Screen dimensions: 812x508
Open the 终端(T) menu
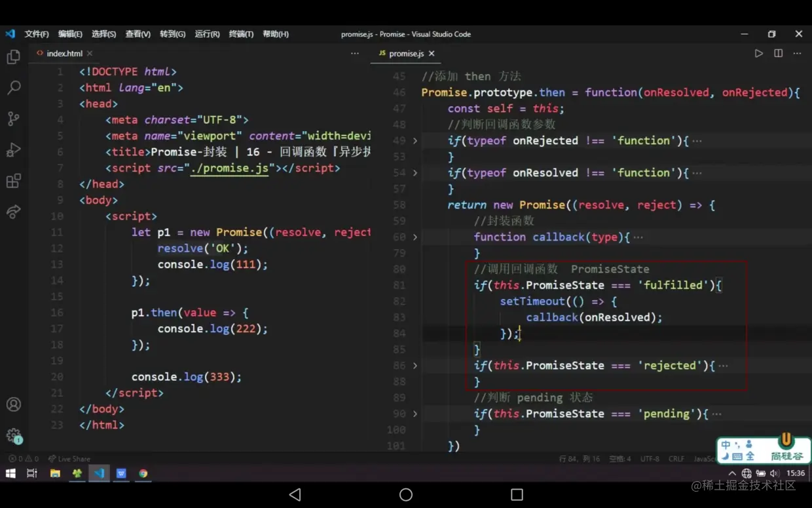(x=241, y=34)
